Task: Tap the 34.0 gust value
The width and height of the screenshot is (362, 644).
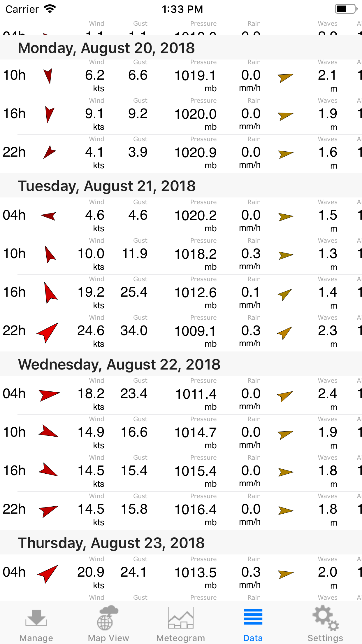Action: (x=134, y=331)
